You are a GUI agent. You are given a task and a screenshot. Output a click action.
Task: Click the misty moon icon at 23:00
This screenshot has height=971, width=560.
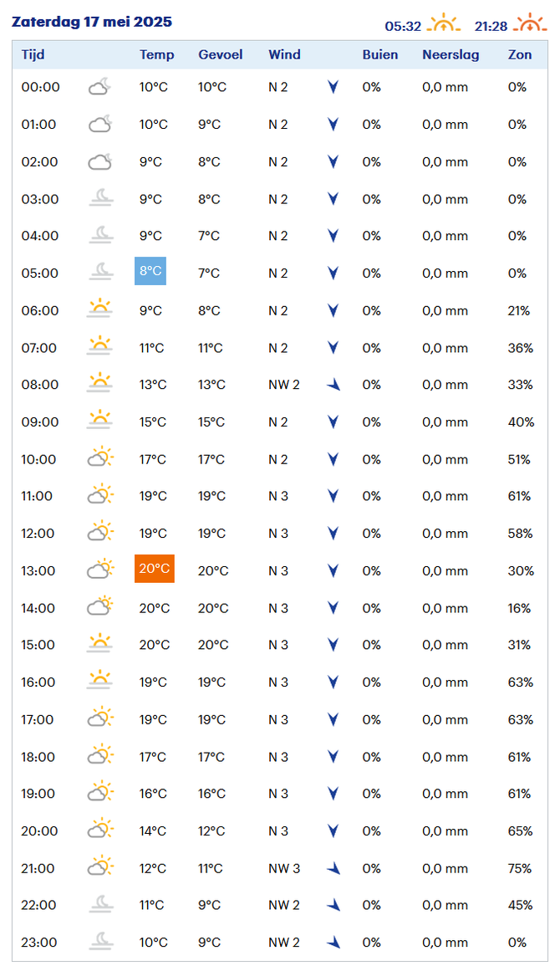point(100,941)
